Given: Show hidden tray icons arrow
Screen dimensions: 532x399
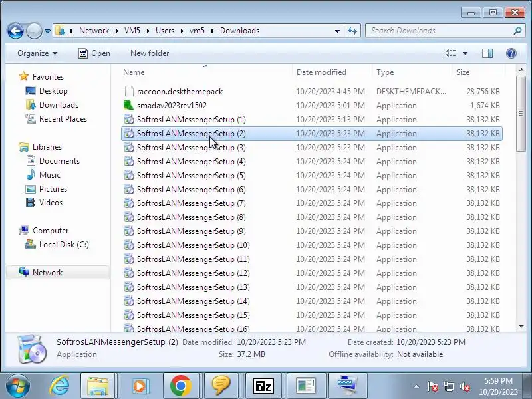Looking at the screenshot, I should click(417, 386).
